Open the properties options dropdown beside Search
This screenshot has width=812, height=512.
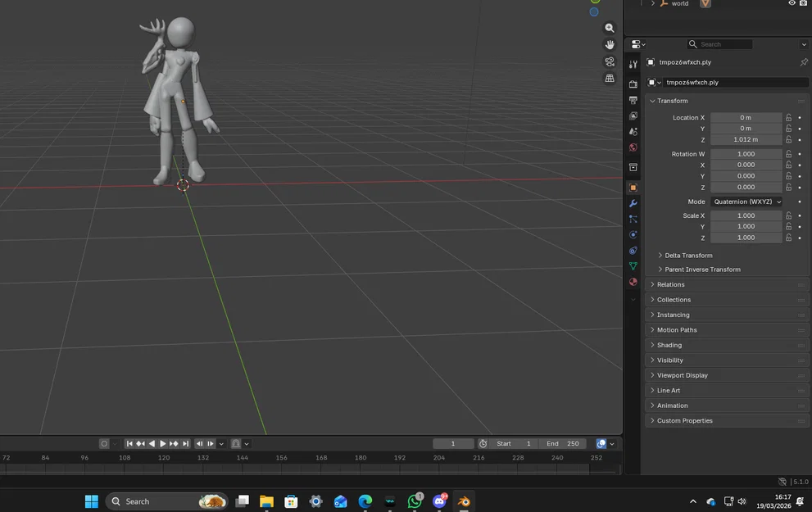coord(804,44)
